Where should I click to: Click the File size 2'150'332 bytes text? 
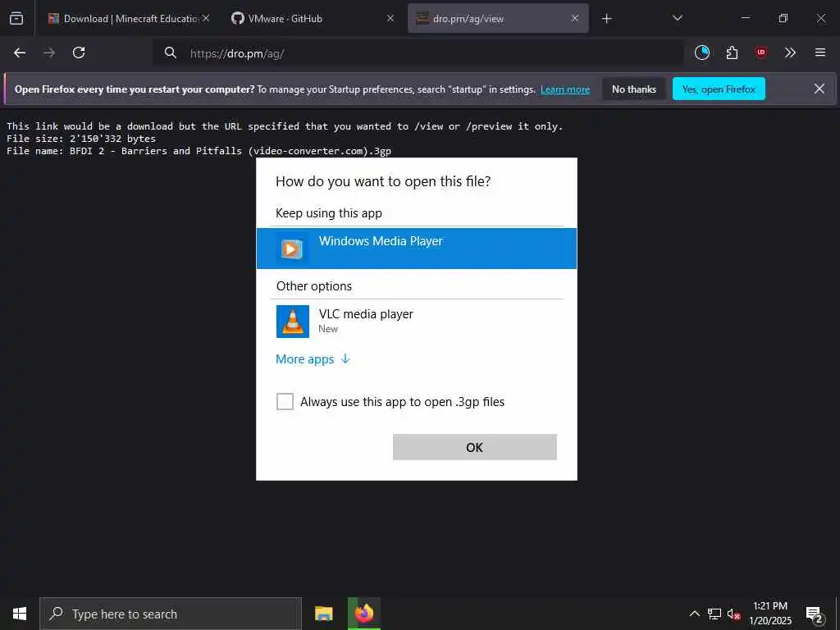81,139
